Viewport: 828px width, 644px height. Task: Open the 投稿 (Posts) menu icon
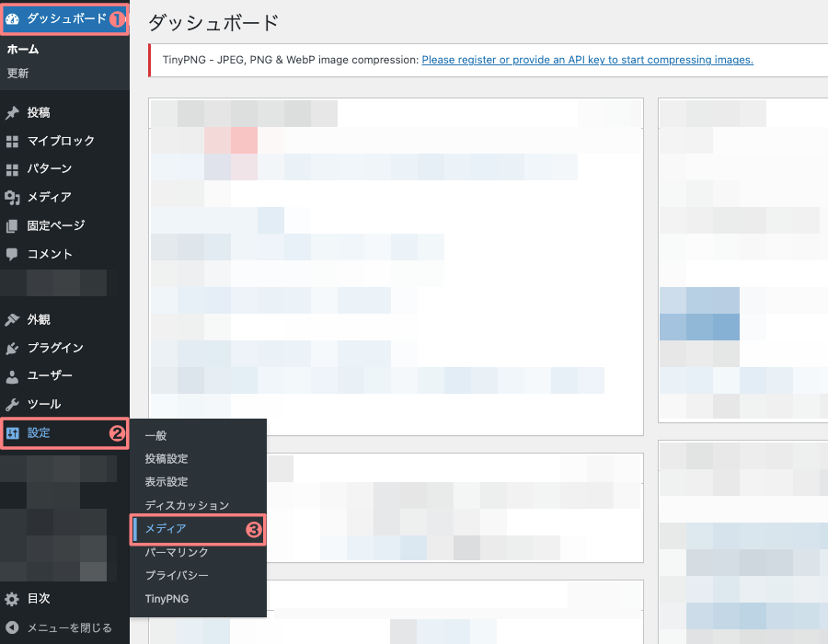point(13,112)
